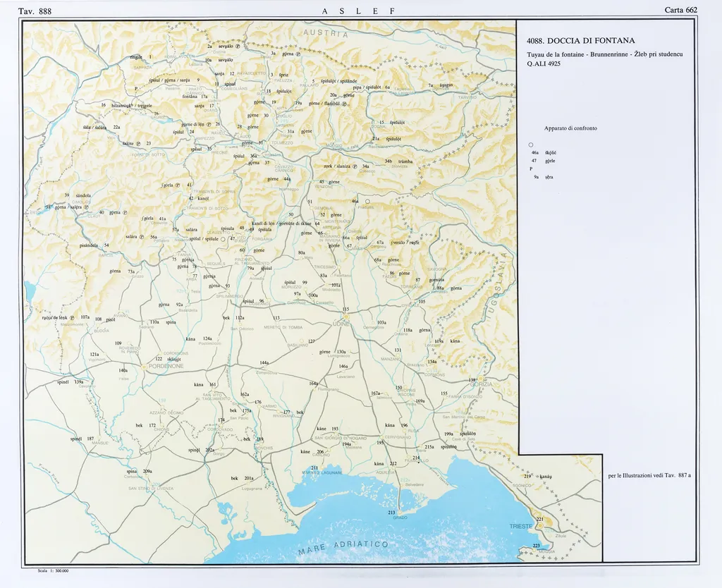The height and width of the screenshot is (588, 722).
Task: Select the circled P at point 107a
Action: [x=73, y=317]
